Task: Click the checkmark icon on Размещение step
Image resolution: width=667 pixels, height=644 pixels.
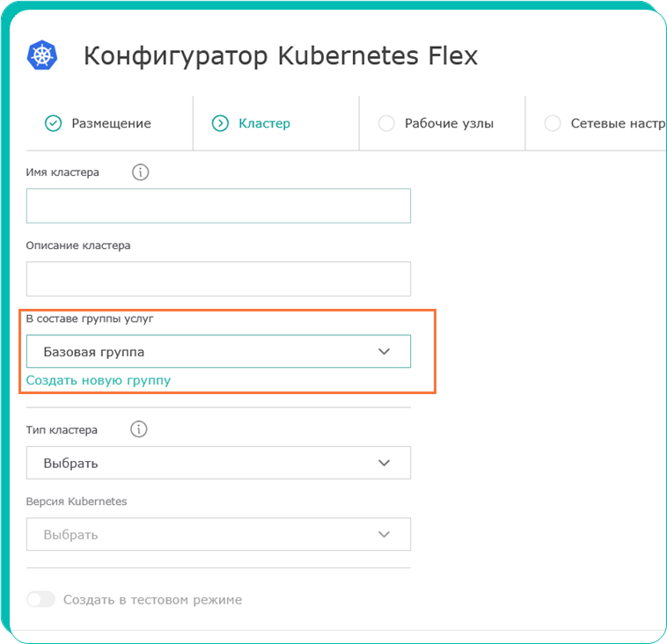Action: click(53, 123)
